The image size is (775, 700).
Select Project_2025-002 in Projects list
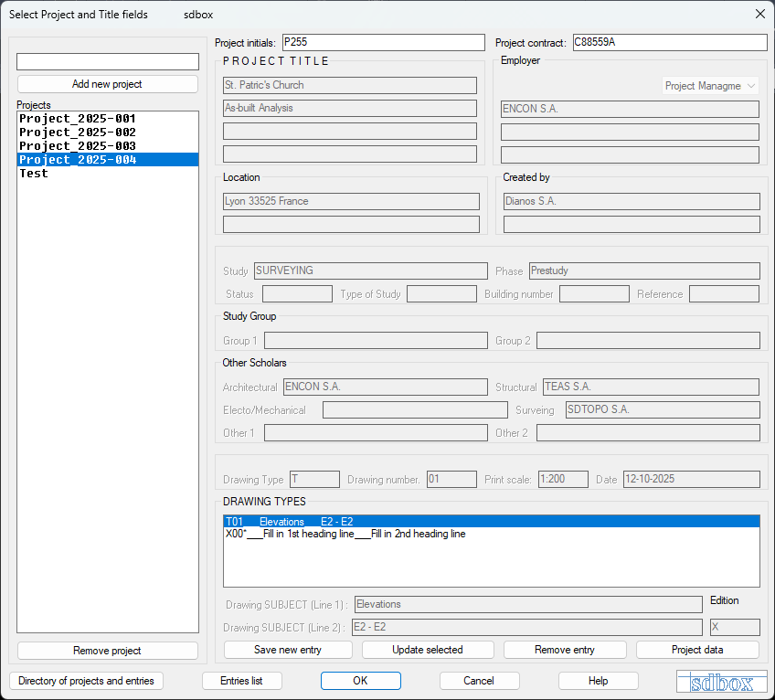point(108,132)
